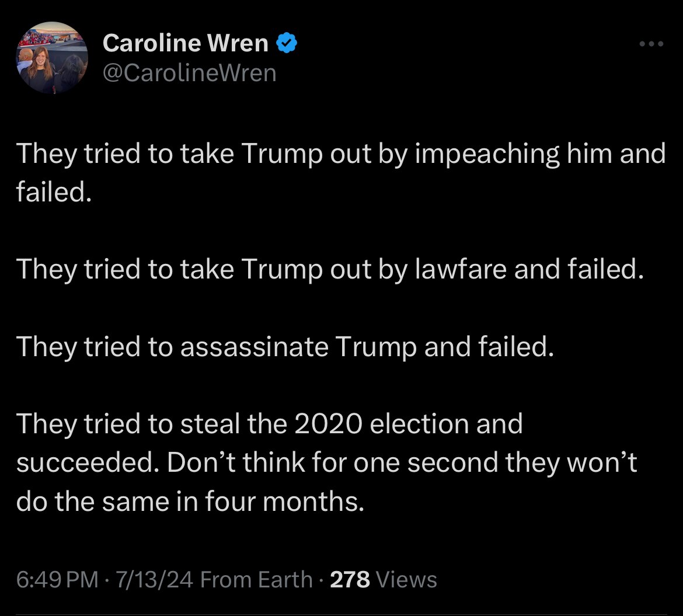The height and width of the screenshot is (616, 683).
Task: Click the bold 278 view count number
Action: [349, 579]
